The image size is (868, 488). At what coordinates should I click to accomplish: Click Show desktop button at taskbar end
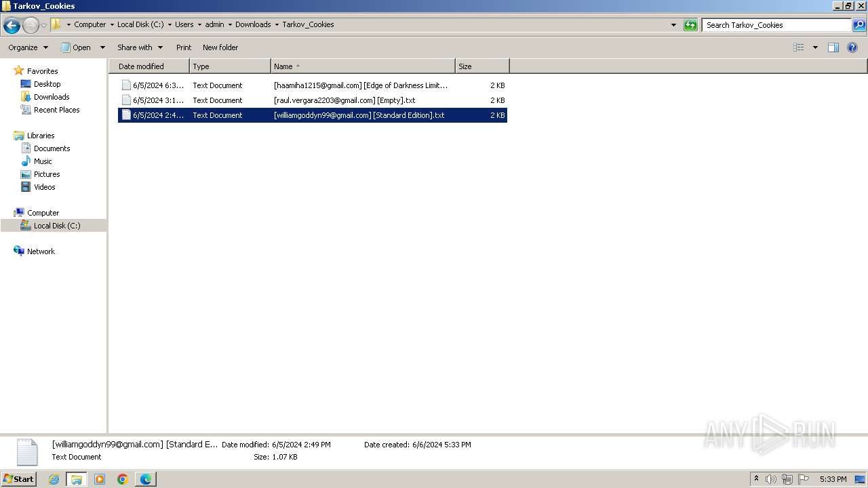point(861,479)
